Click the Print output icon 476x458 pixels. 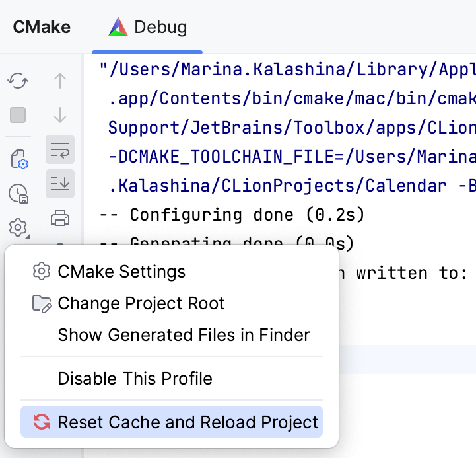60,218
